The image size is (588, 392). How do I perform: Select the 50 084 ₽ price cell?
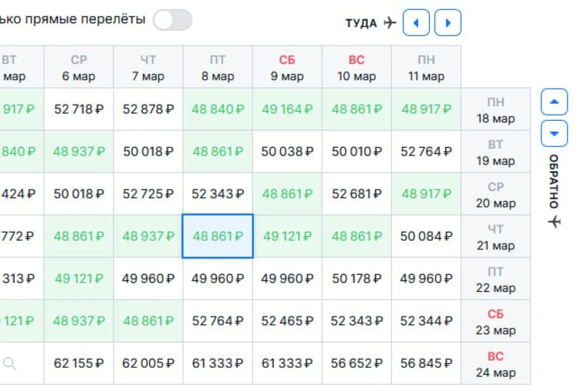coord(426,236)
